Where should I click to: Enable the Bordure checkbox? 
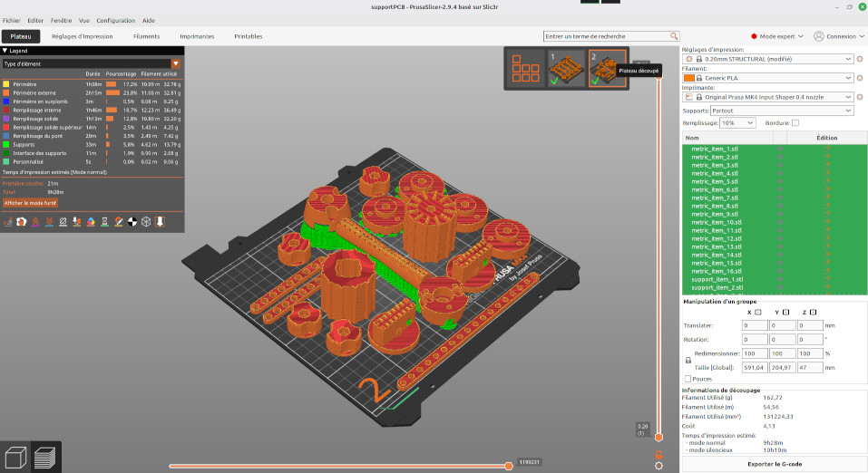point(795,123)
